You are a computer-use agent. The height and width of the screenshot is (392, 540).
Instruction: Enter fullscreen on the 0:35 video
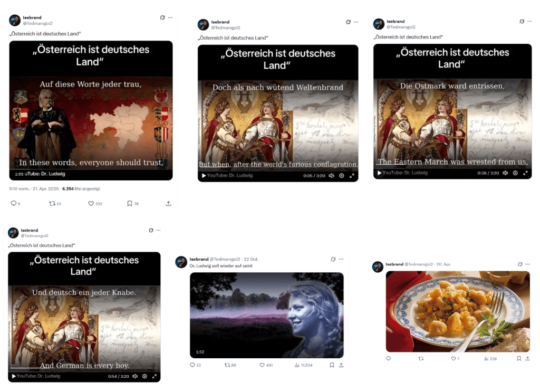point(352,176)
